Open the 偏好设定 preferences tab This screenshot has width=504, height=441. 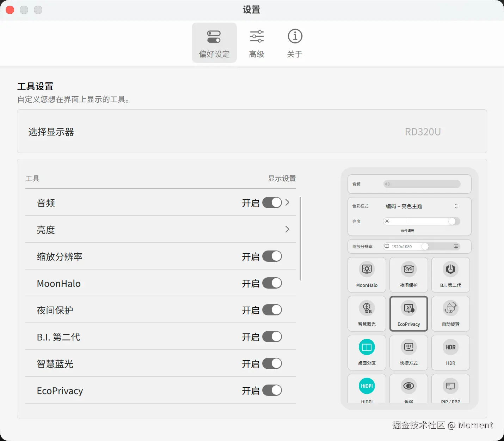(x=214, y=43)
